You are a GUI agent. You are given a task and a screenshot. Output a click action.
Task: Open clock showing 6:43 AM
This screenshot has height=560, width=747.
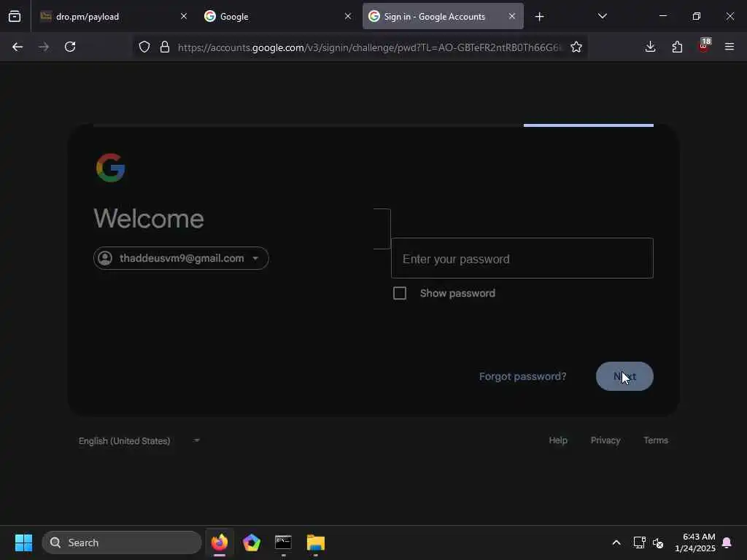click(695, 542)
